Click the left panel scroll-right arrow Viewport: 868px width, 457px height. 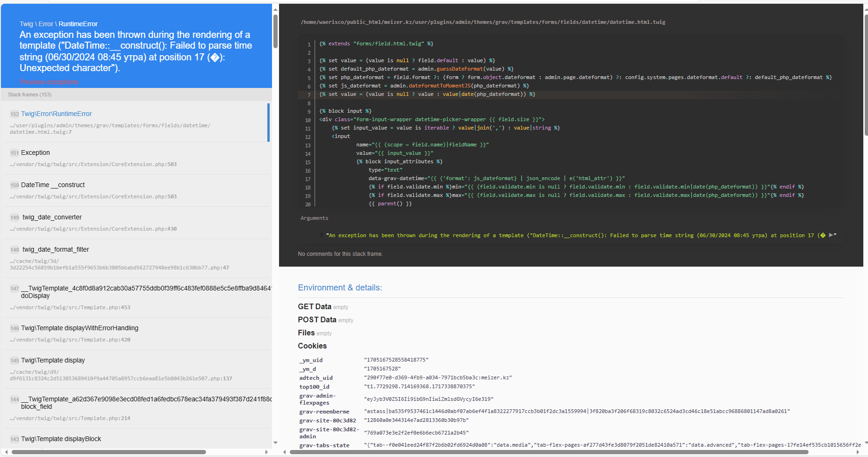coord(266,452)
